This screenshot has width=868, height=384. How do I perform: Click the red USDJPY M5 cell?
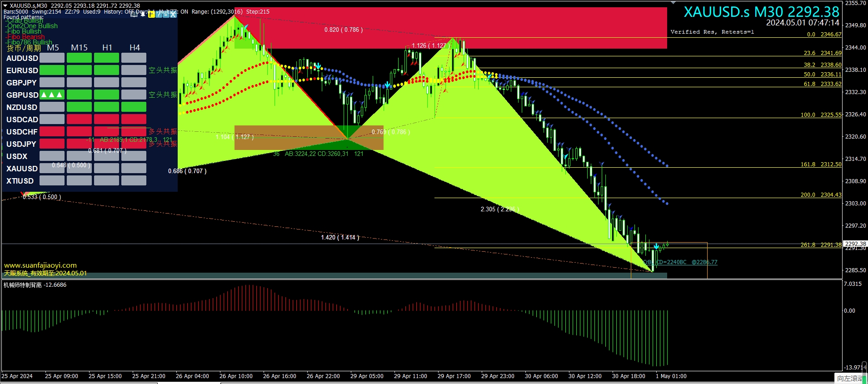click(x=52, y=144)
